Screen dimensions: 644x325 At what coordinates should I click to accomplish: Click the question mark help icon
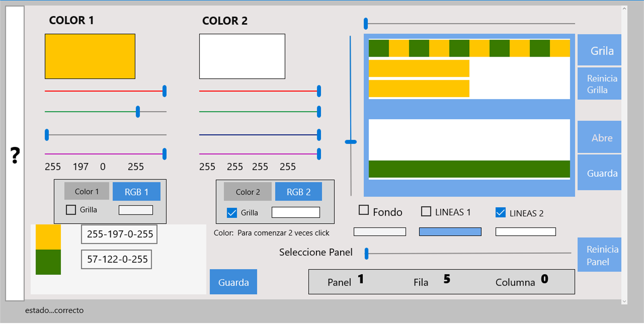pos(15,156)
